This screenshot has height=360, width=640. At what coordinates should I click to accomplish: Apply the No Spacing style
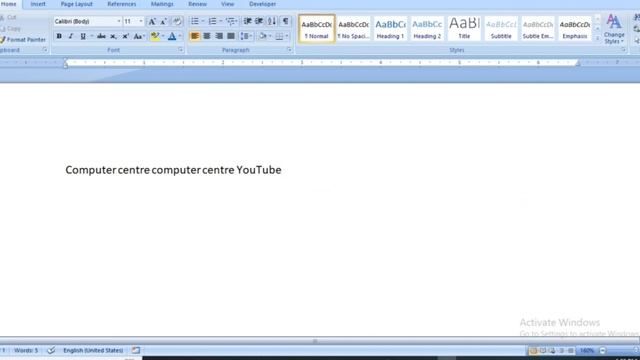353,29
